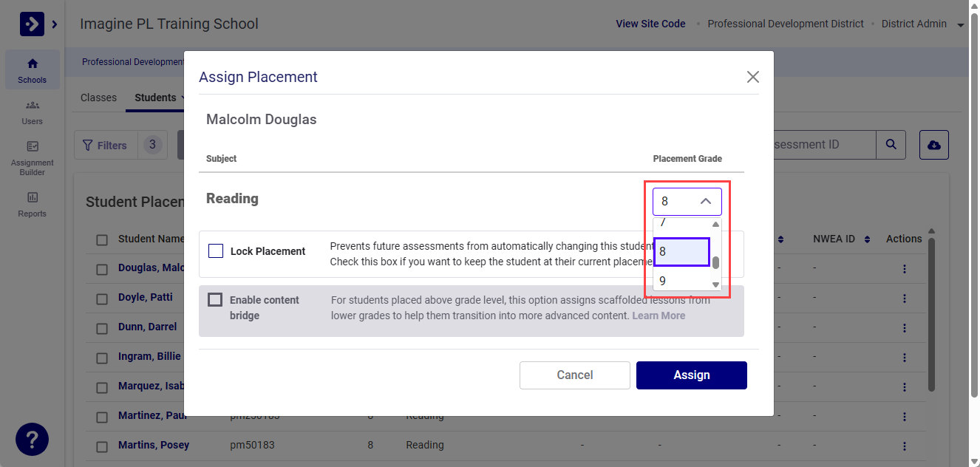Click the search magnifier icon
The height and width of the screenshot is (467, 980).
click(x=891, y=145)
